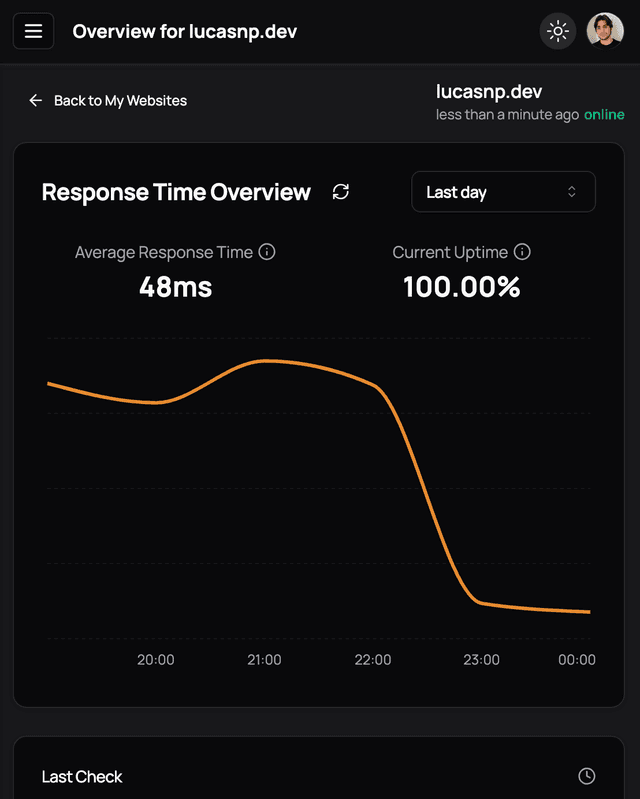
Task: Show info for Current Uptime
Action: pos(522,252)
